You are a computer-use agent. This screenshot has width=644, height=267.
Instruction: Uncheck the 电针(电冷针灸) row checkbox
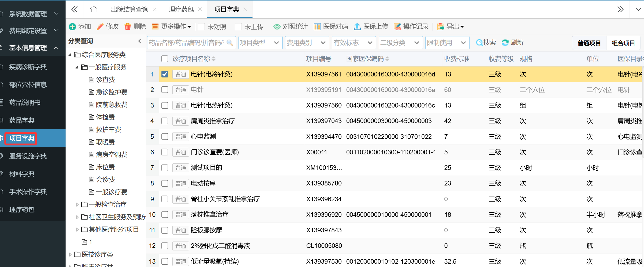[x=165, y=74]
